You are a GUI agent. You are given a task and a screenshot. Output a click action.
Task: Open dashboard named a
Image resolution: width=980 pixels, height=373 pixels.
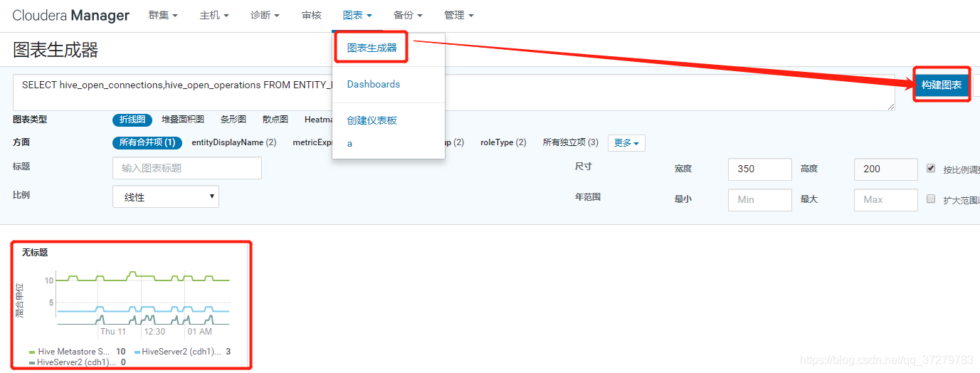click(x=349, y=143)
